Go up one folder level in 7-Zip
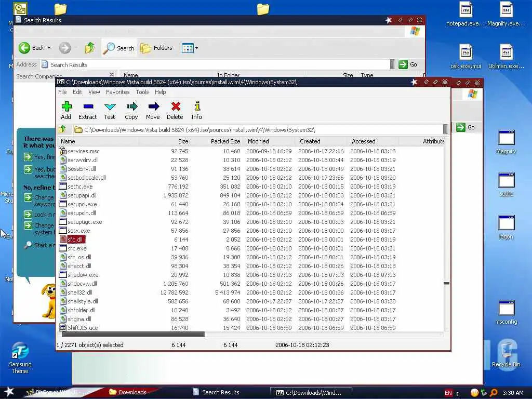The height and width of the screenshot is (399, 532). [62, 129]
